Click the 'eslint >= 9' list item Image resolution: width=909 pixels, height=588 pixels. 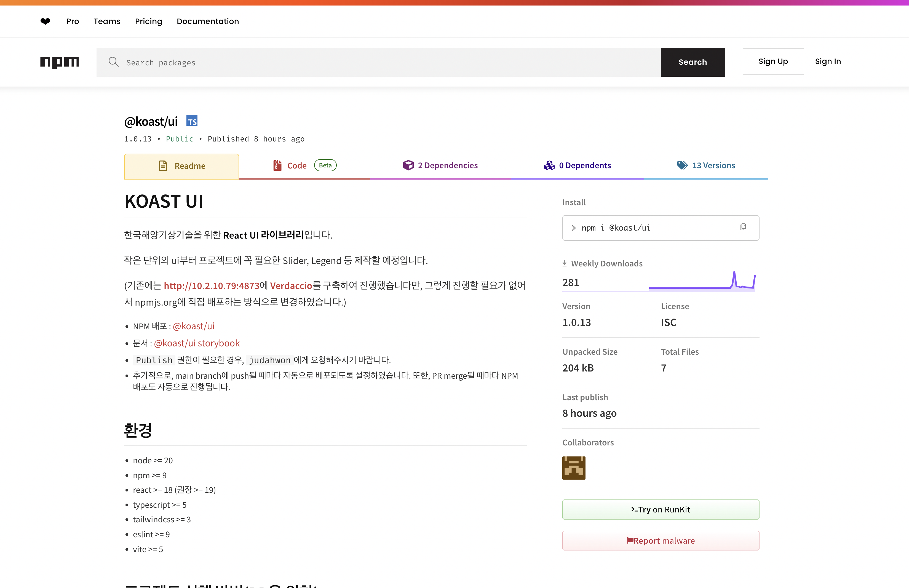coord(151,534)
